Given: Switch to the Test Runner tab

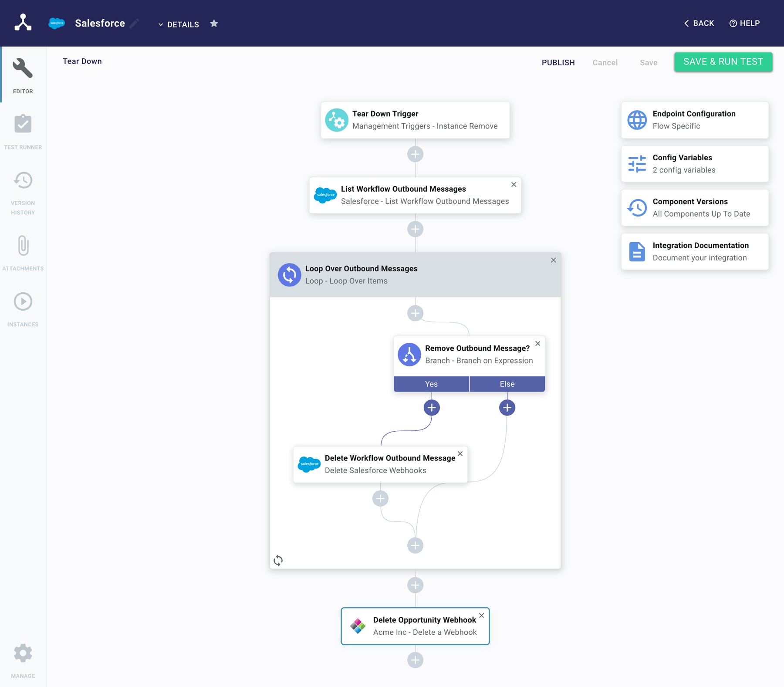Looking at the screenshot, I should click(23, 132).
